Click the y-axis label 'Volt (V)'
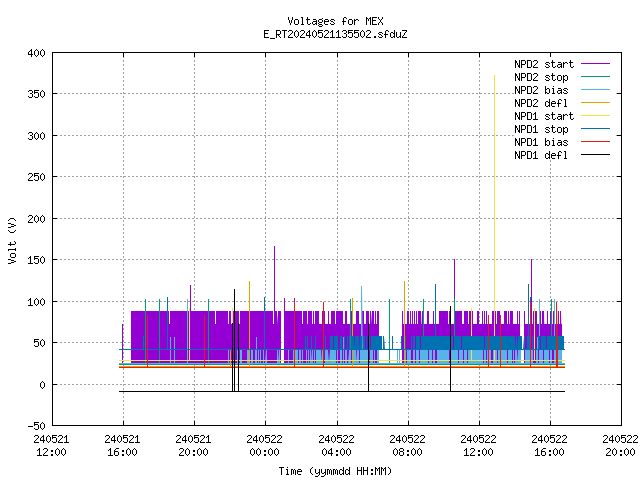The image size is (640, 480). 12,240
